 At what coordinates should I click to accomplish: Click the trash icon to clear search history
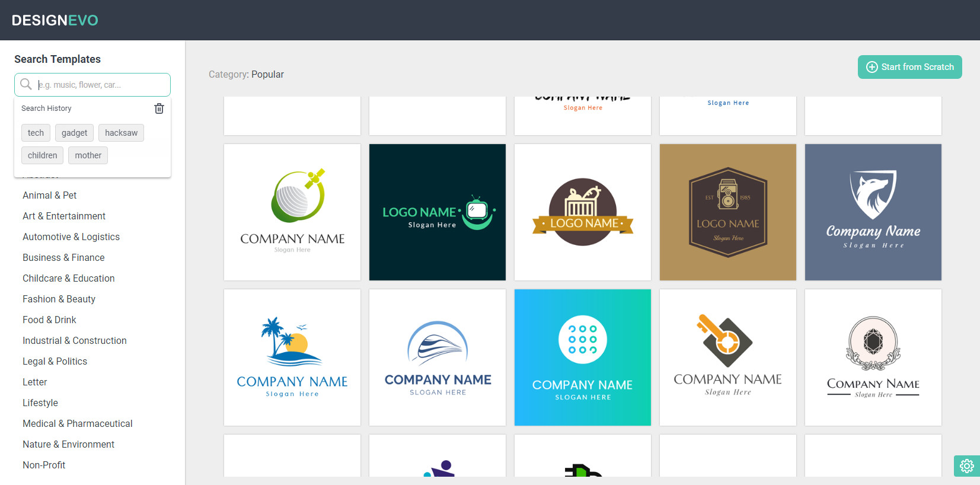coord(159,109)
